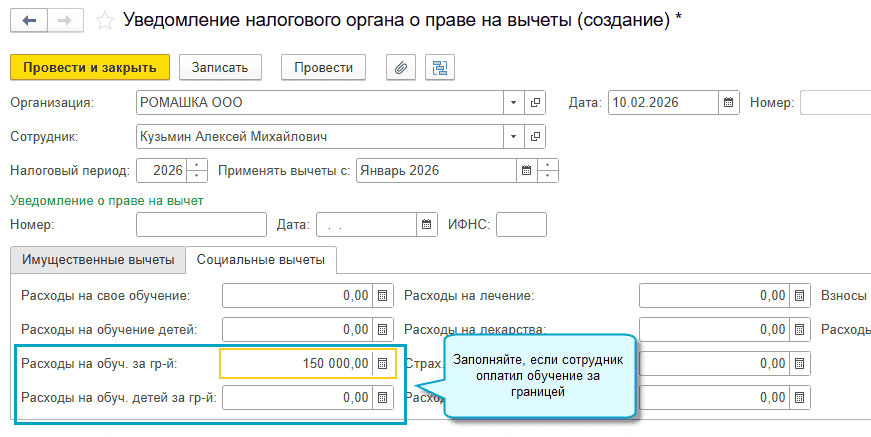871x437 pixels.
Task: Adjust the apply-deductions-from month spinner
Action: (x=547, y=170)
